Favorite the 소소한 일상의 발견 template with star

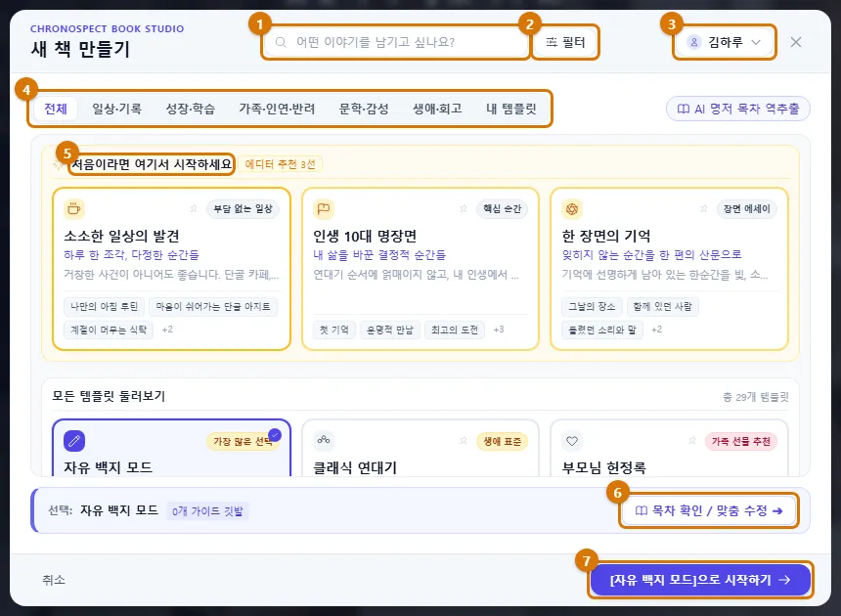coord(194,208)
